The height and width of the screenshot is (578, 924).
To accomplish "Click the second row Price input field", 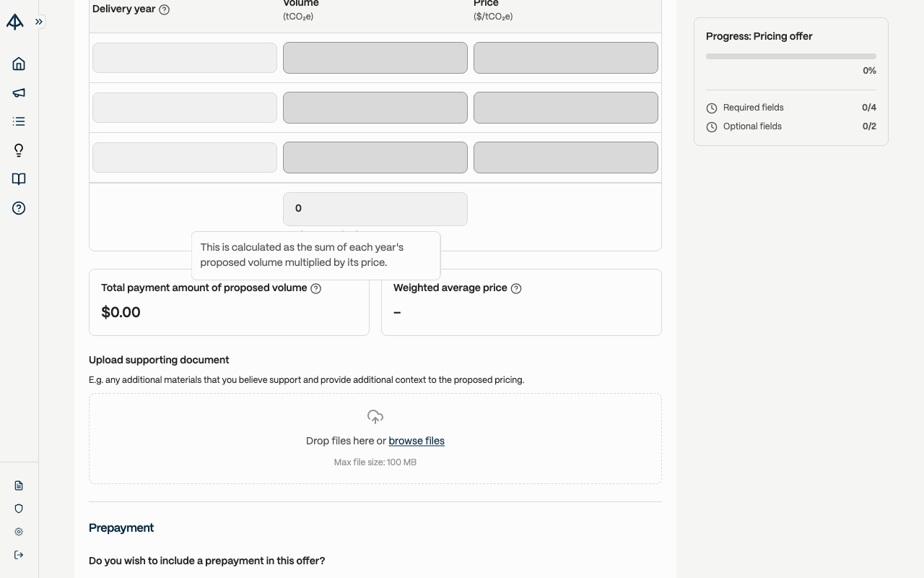I will coord(566,108).
